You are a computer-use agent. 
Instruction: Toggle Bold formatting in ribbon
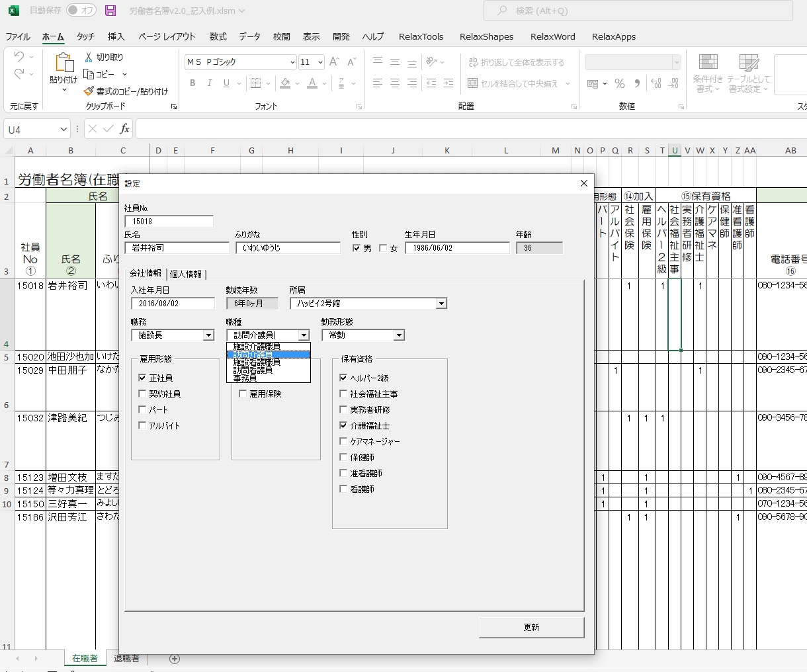tap(192, 83)
